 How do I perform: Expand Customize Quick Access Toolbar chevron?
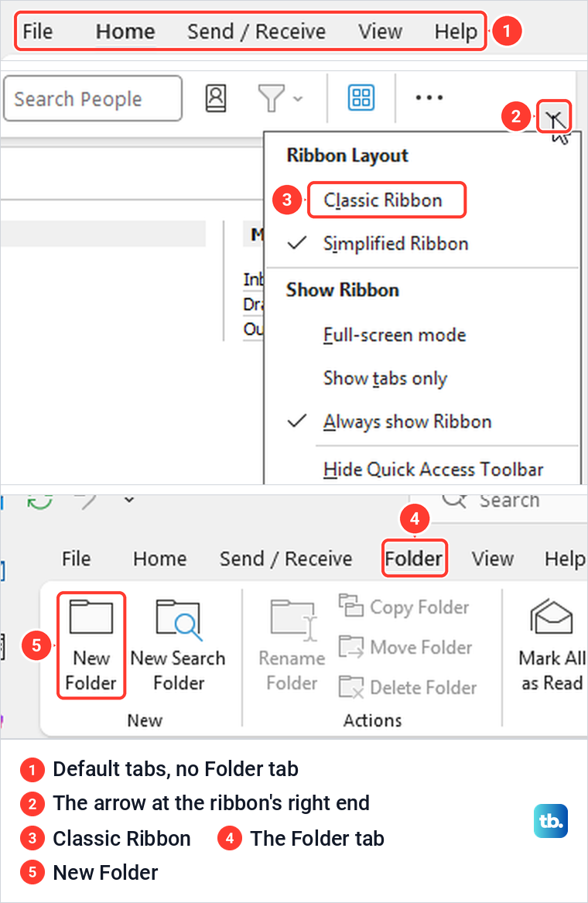click(x=129, y=499)
